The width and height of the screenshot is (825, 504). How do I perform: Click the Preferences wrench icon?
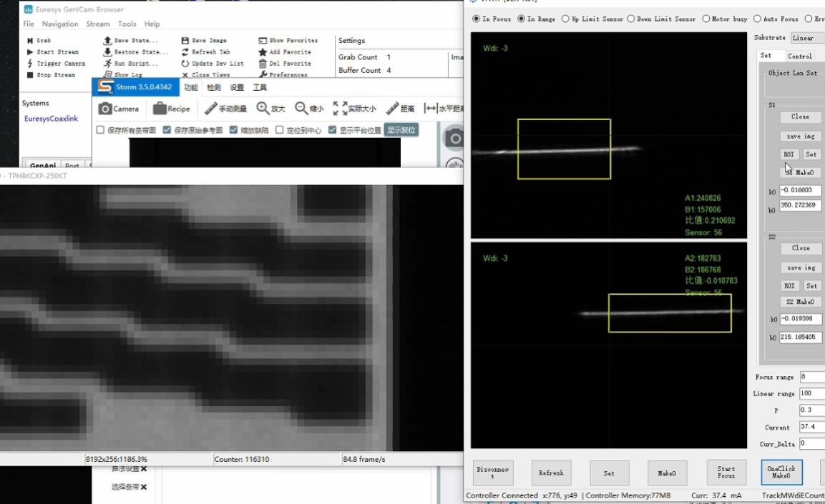(x=263, y=74)
